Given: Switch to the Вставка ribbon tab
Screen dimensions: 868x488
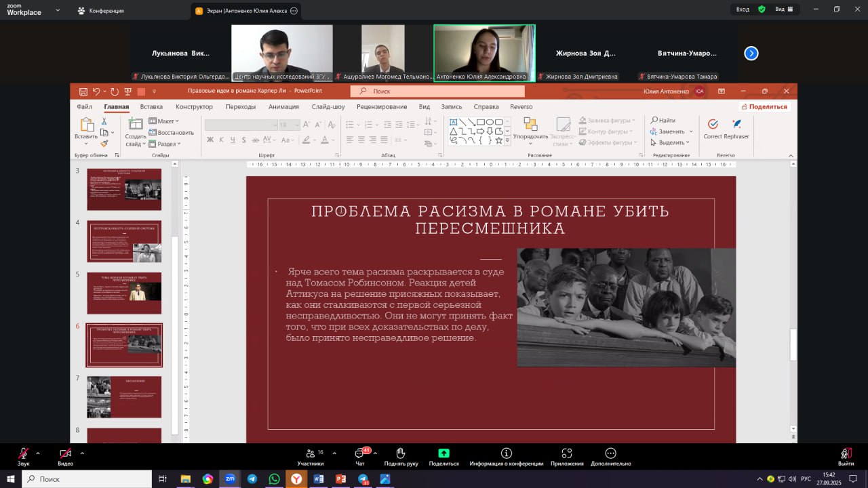Looking at the screenshot, I should [151, 107].
